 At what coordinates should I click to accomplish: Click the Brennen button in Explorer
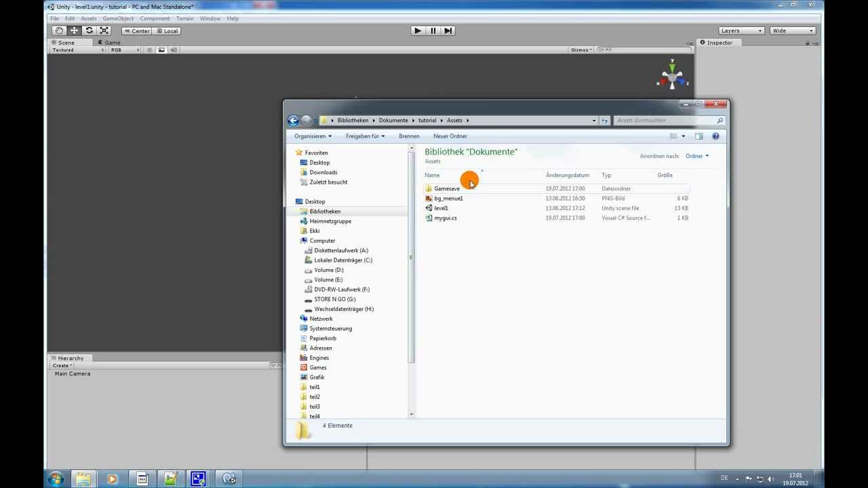(x=409, y=136)
